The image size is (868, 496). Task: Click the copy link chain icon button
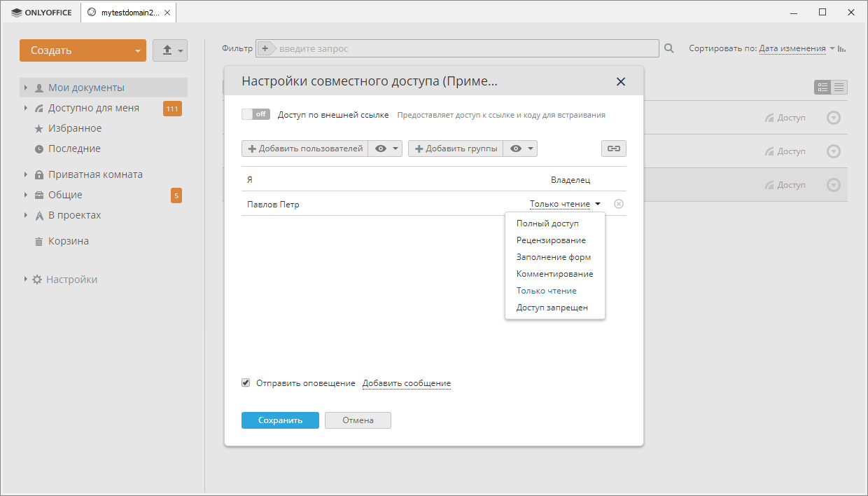click(x=614, y=149)
